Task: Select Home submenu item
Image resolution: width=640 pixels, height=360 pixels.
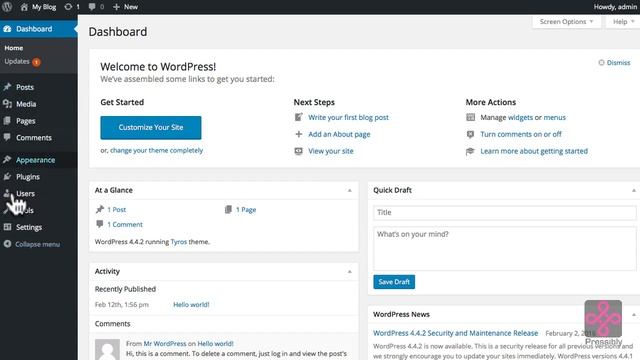Action: pos(13,48)
